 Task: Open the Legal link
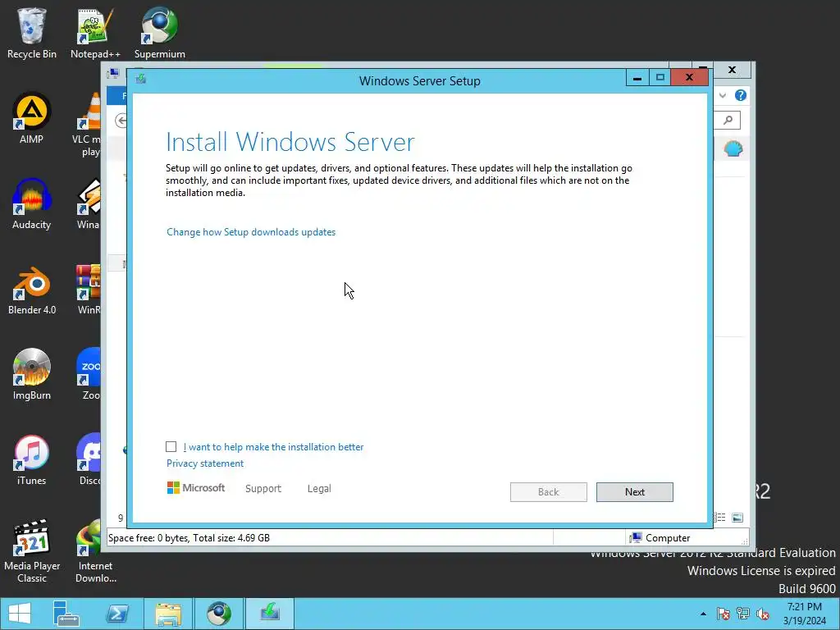(319, 489)
